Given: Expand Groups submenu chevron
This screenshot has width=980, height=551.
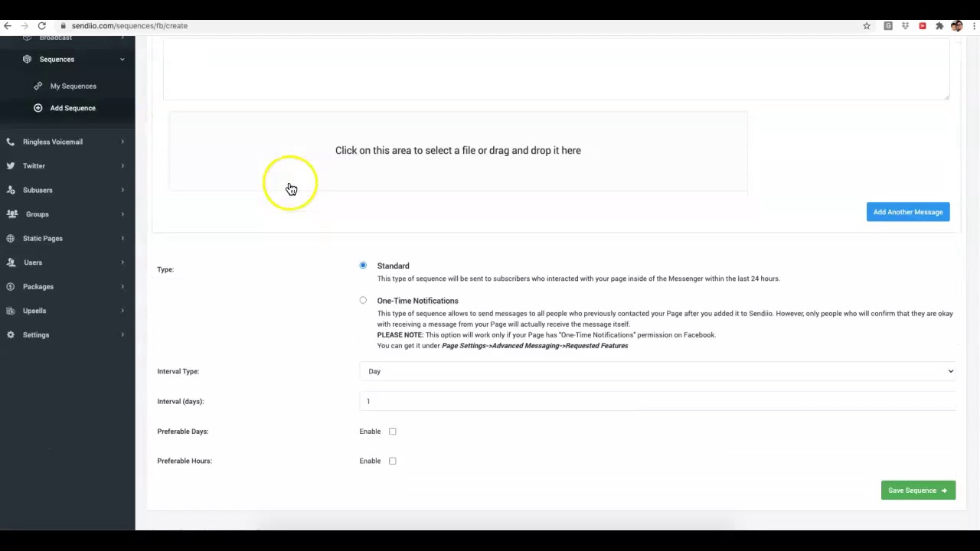Looking at the screenshot, I should pos(122,214).
